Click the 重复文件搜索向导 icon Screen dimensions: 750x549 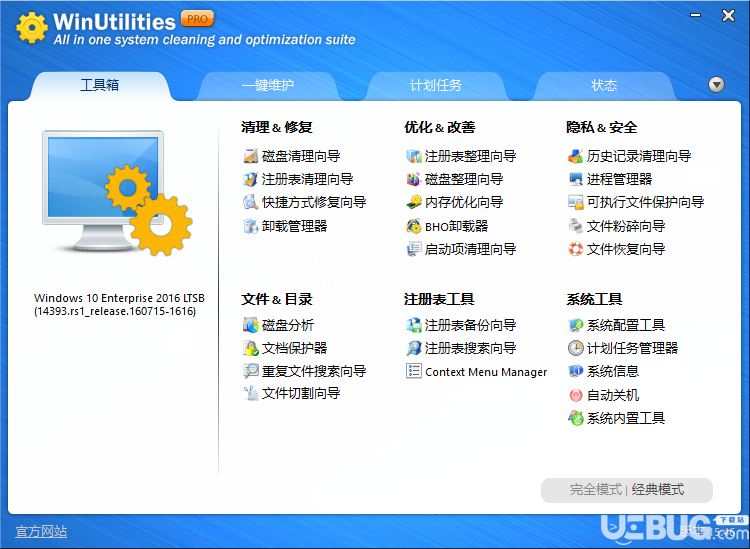coord(251,371)
